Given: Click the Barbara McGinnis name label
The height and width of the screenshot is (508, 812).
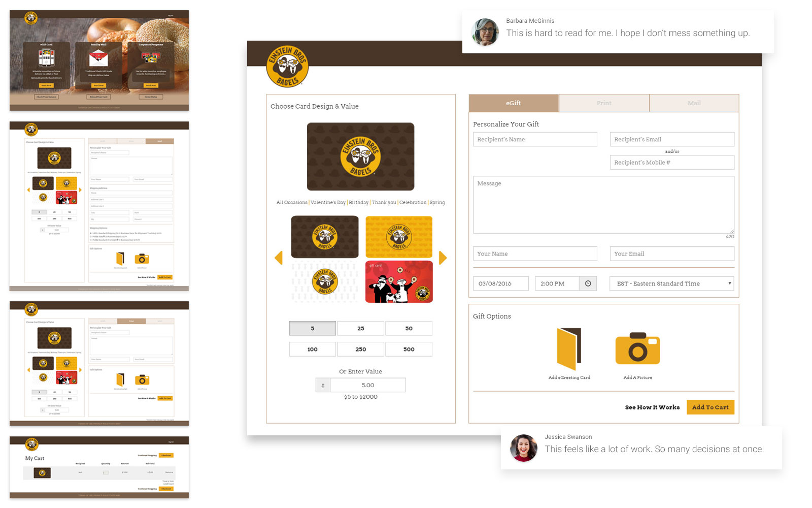Looking at the screenshot, I should (530, 21).
